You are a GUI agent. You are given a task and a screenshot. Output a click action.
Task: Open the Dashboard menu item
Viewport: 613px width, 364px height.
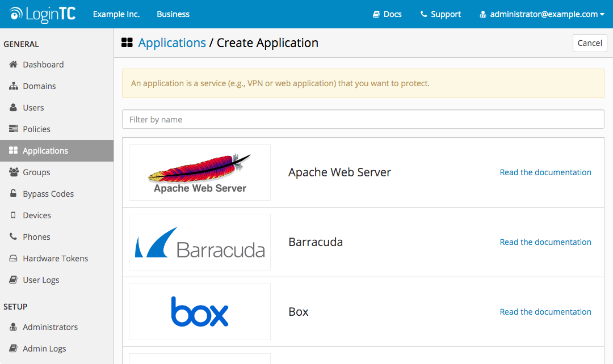43,65
